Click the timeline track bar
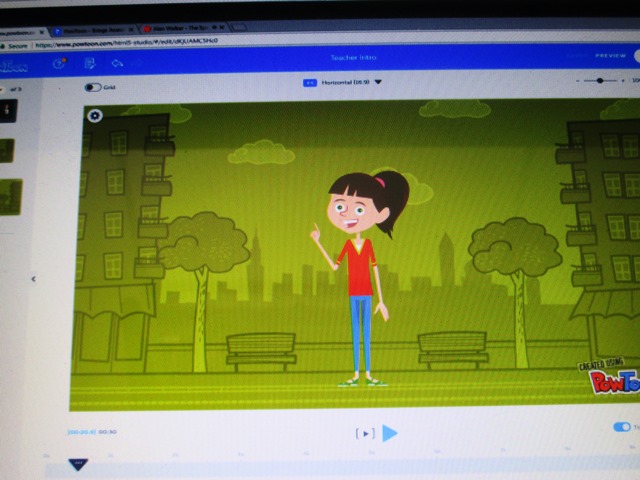The image size is (640, 480). (x=343, y=469)
